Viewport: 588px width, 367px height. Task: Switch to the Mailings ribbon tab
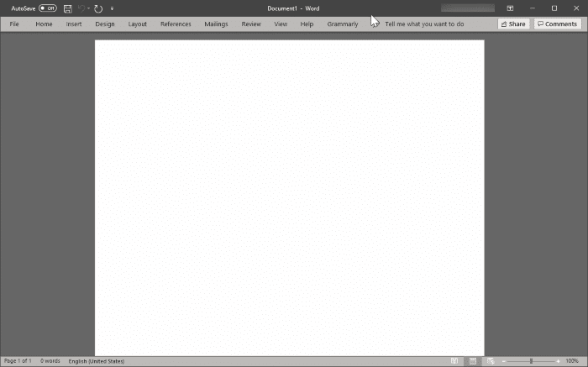(216, 24)
